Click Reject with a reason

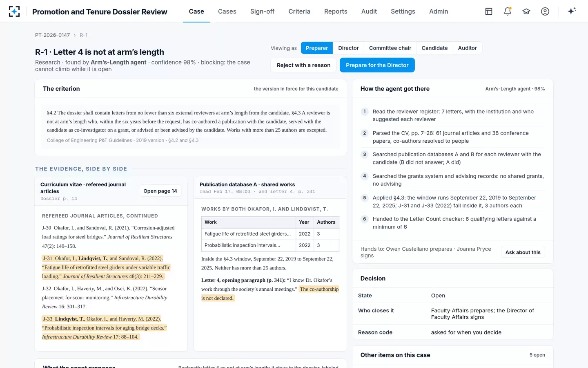tap(303, 65)
